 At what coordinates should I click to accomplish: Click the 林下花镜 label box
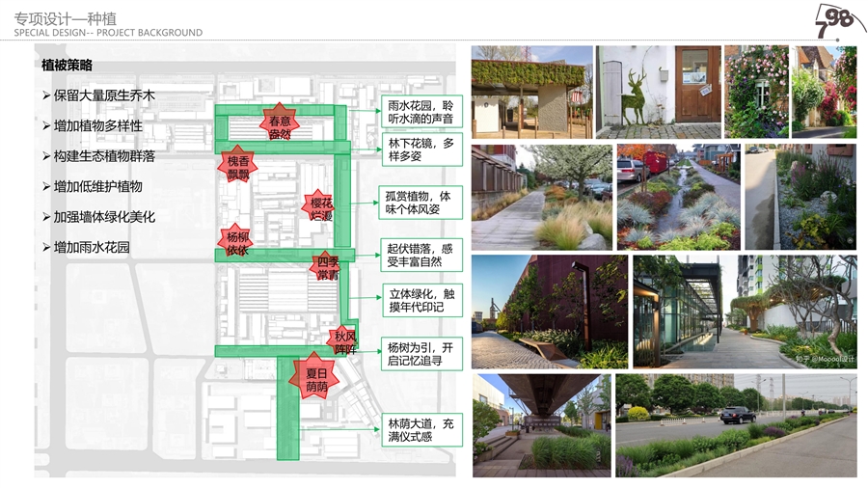coord(420,149)
